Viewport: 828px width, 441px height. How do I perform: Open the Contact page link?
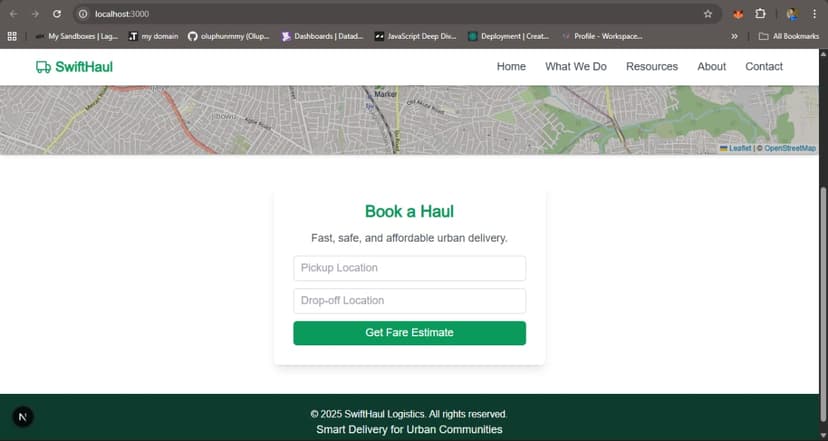coord(764,67)
